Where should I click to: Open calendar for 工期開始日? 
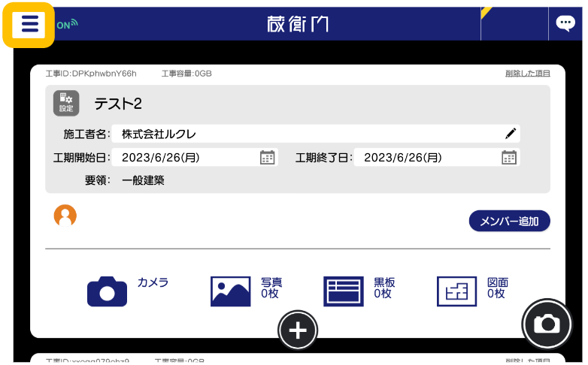(x=268, y=158)
